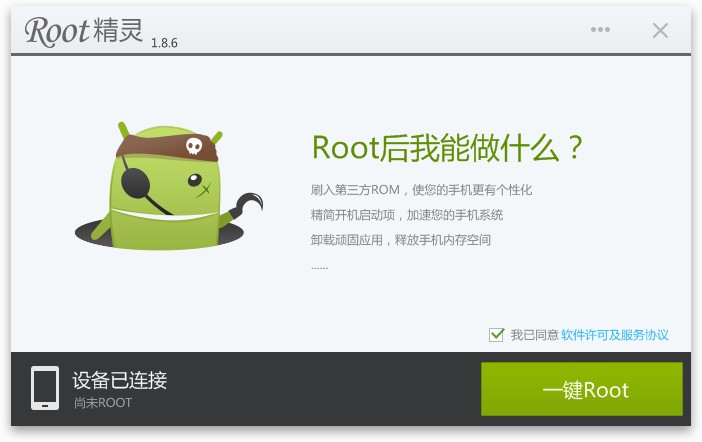Screen dimensions: 702x442
Task: Click the 卸载顽固应用 description line
Action: point(401,240)
